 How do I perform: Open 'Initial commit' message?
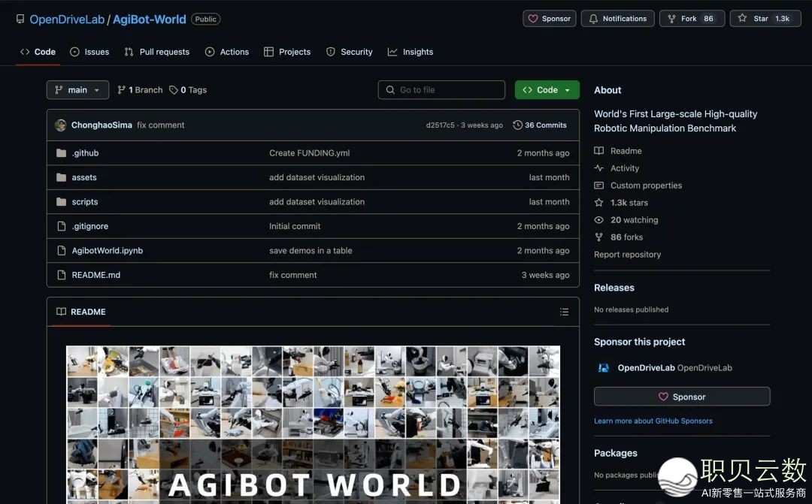click(295, 226)
